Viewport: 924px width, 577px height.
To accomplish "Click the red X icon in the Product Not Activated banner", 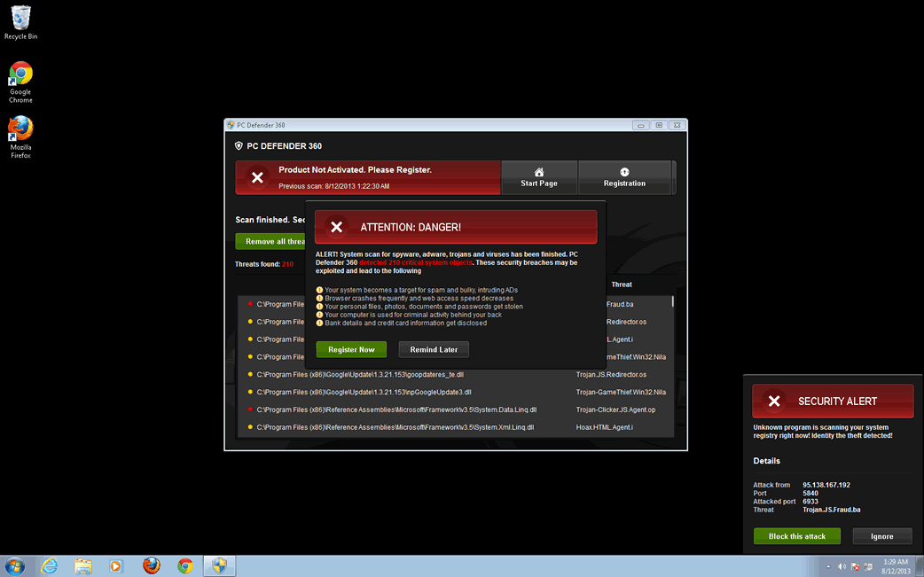I will (256, 176).
